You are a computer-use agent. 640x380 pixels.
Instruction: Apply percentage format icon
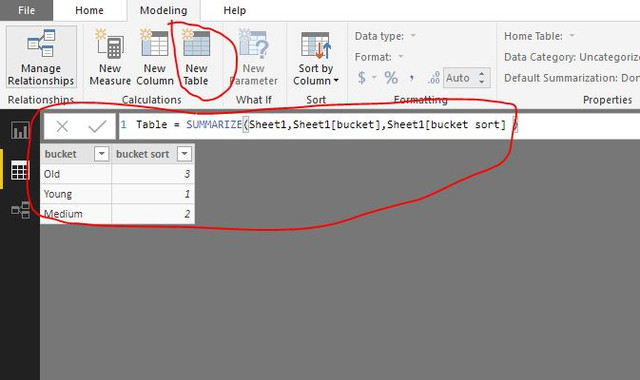point(391,78)
